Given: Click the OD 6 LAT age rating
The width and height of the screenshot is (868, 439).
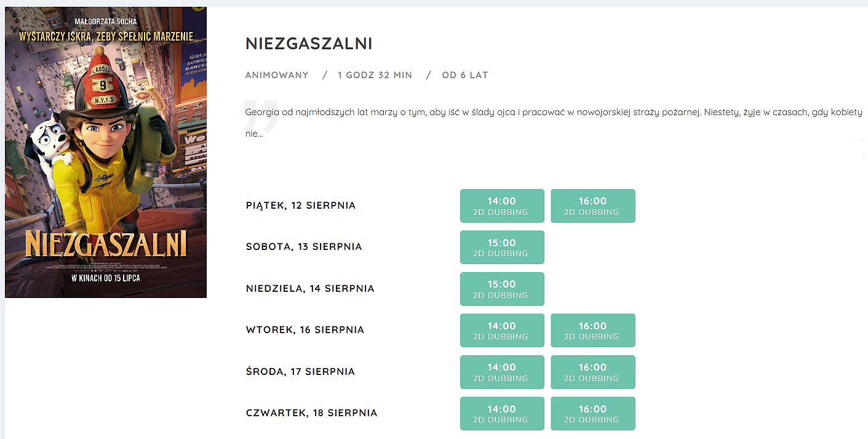Looking at the screenshot, I should click(x=465, y=75).
